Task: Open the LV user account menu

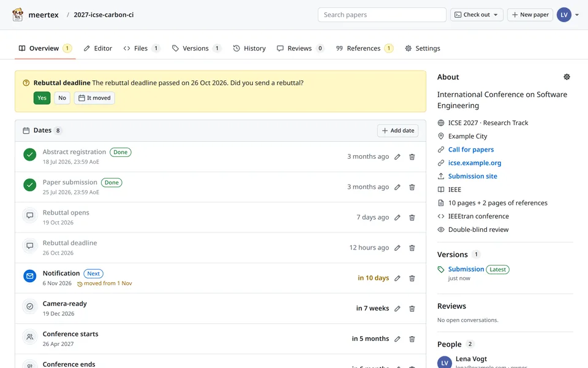Action: [x=568, y=15]
